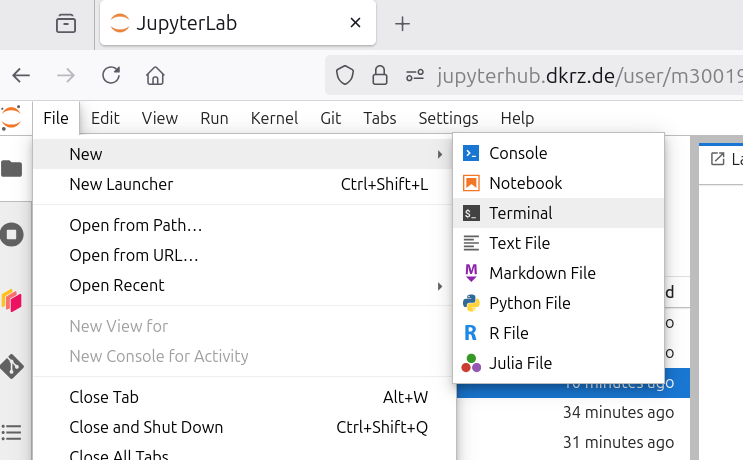Go to browser home page
The image size is (743, 460).
click(155, 75)
